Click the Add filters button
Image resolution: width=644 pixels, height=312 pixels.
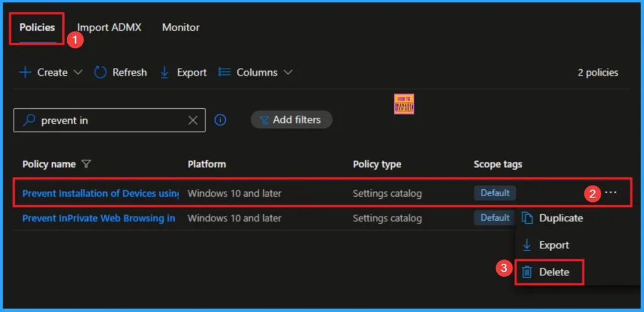tap(292, 120)
